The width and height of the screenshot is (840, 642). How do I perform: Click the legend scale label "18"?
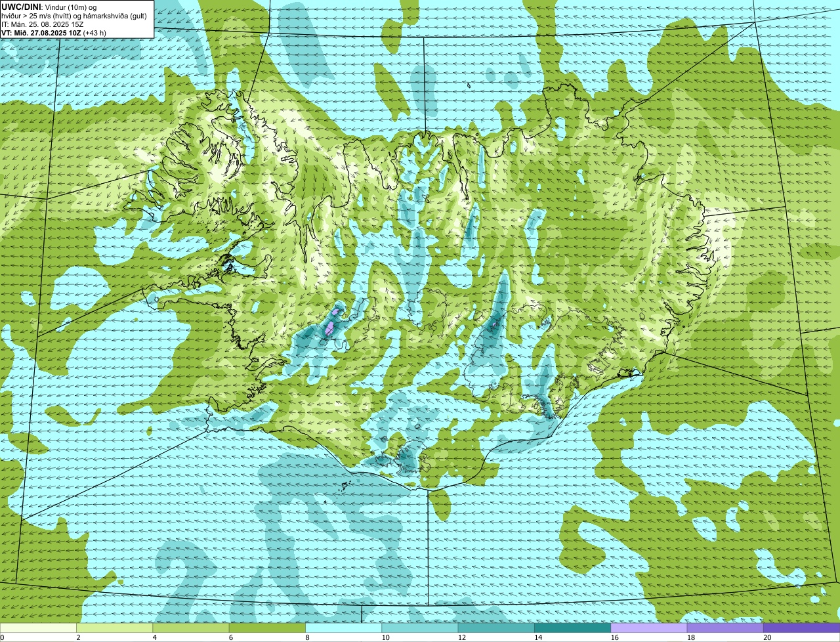[x=690, y=637]
